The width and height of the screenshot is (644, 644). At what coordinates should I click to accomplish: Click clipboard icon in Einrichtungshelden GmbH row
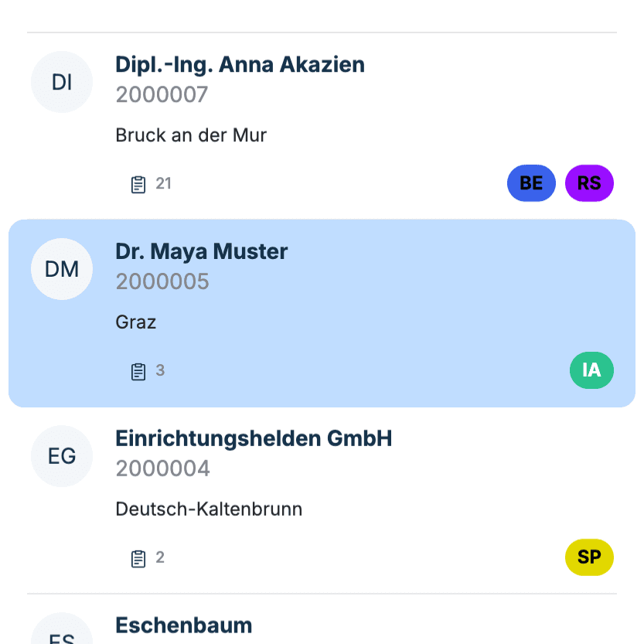click(138, 558)
